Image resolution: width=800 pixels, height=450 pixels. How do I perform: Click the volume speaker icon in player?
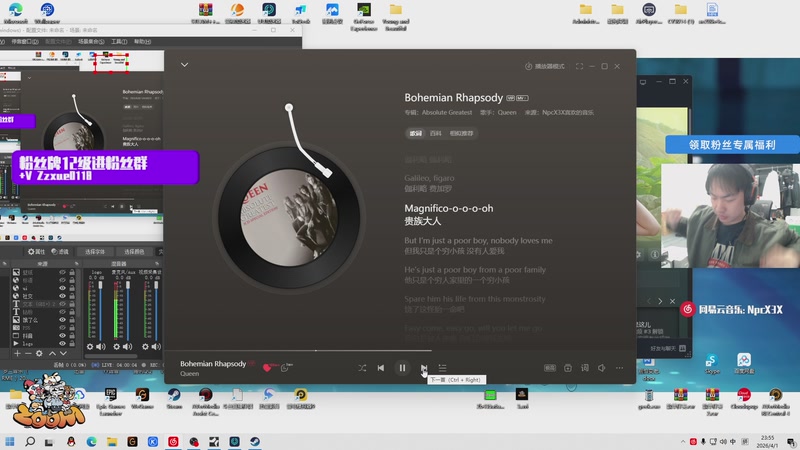tap(602, 368)
